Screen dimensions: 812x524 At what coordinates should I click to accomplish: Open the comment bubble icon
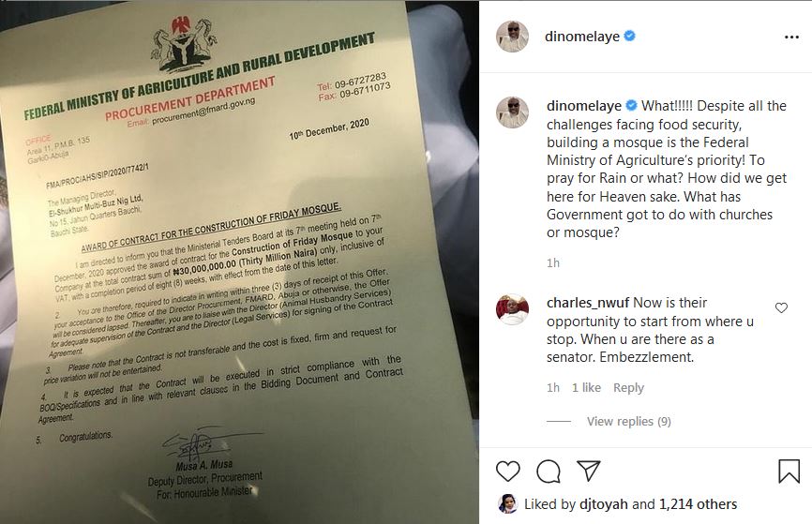tap(549, 472)
